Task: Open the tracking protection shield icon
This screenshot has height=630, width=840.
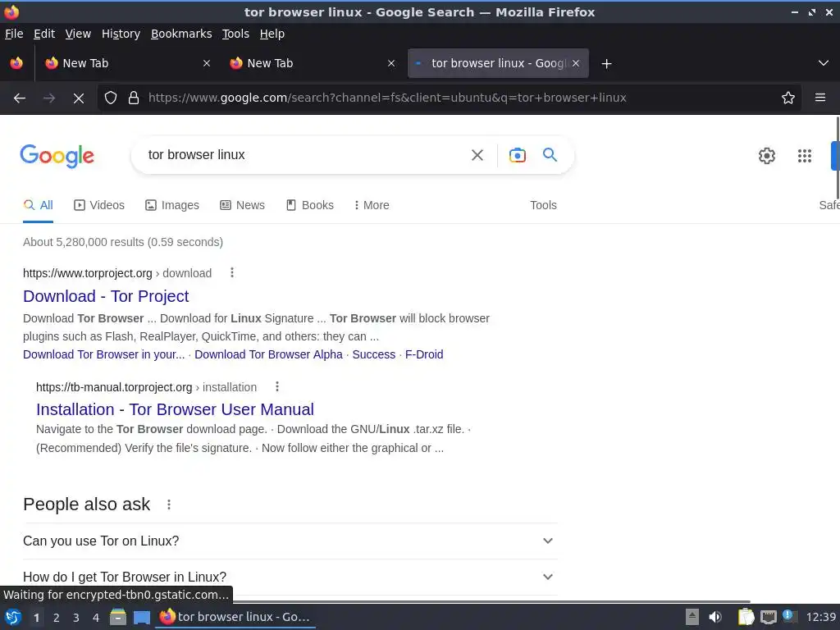Action: [111, 98]
